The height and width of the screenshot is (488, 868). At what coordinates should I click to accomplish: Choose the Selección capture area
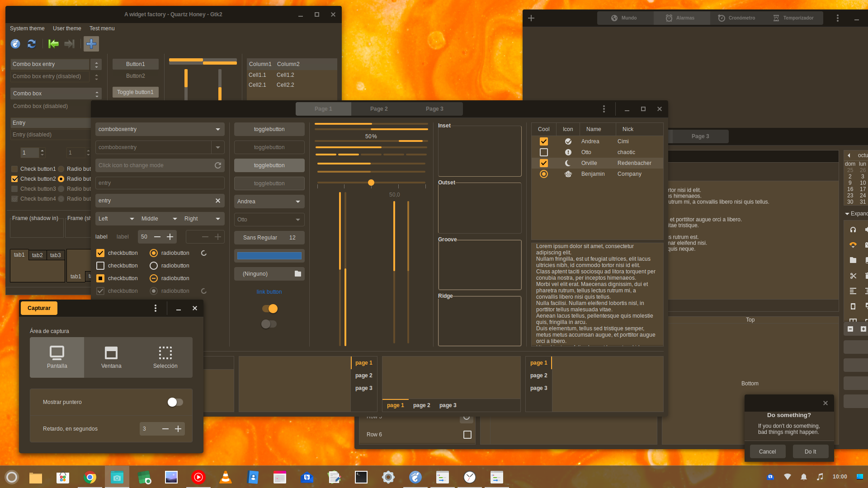tap(165, 357)
